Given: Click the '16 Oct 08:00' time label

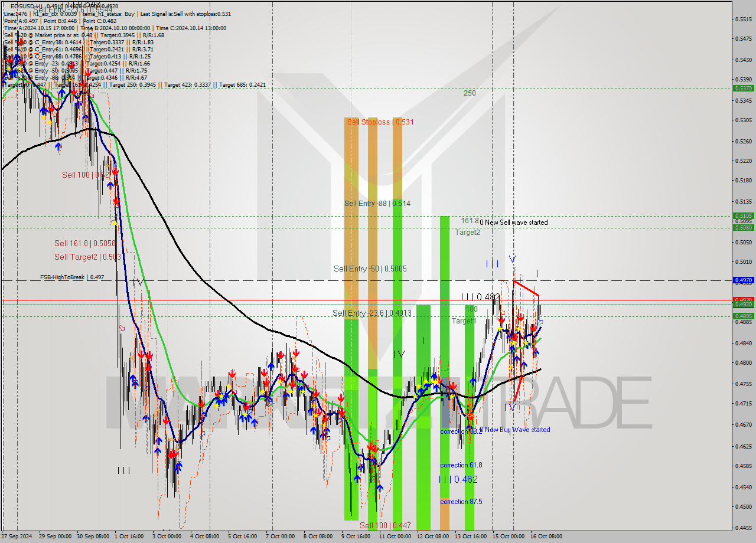Looking at the screenshot, I should [x=546, y=537].
